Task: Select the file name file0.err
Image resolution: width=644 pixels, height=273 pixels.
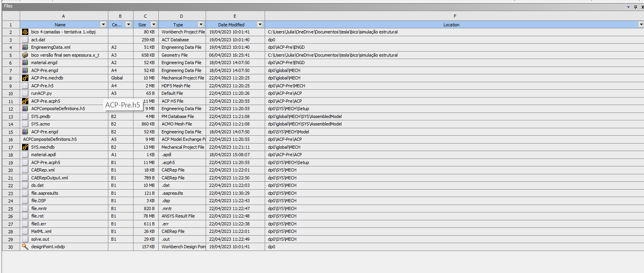Action: click(x=39, y=224)
